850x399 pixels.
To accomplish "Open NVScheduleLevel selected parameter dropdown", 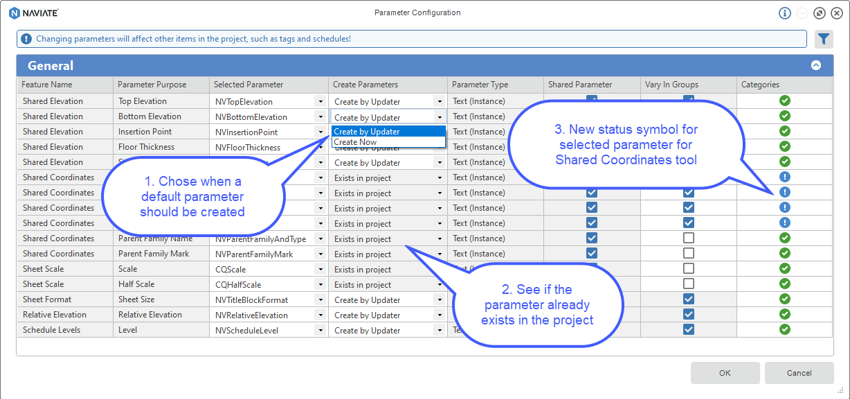I will pos(320,330).
